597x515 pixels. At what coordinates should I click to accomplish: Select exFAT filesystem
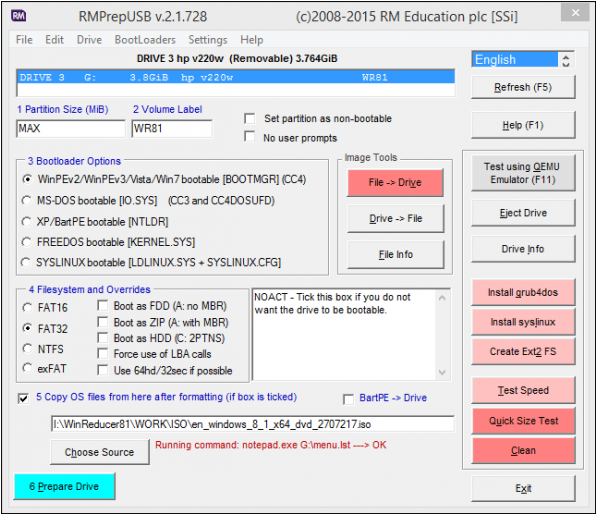click(x=27, y=368)
